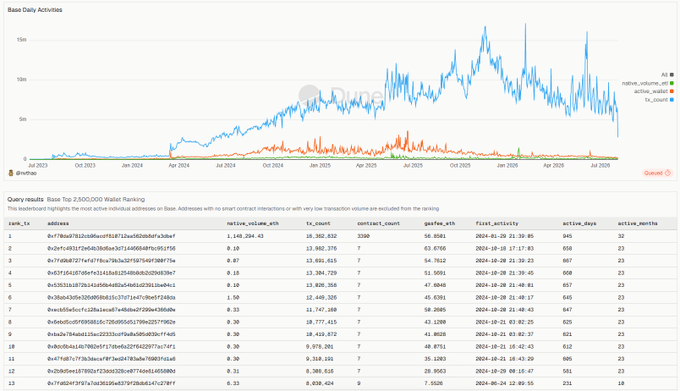Click first activity 2024-01-29 21:39:05
This screenshot has height=391, width=680.
pos(504,236)
